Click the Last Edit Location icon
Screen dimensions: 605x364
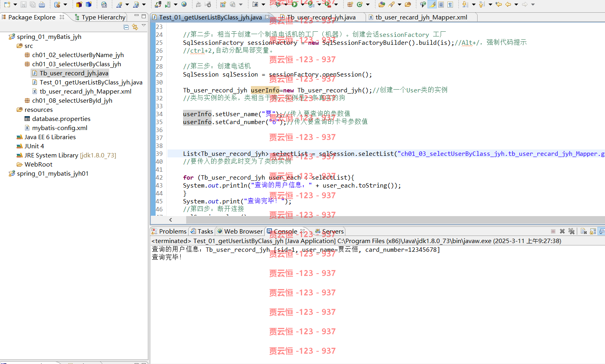[x=499, y=4]
